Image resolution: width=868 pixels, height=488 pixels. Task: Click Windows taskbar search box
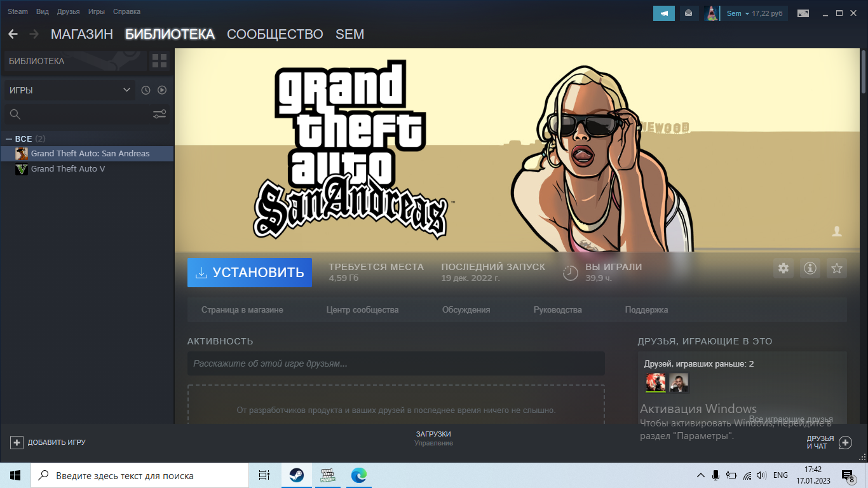pyautogui.click(x=140, y=475)
